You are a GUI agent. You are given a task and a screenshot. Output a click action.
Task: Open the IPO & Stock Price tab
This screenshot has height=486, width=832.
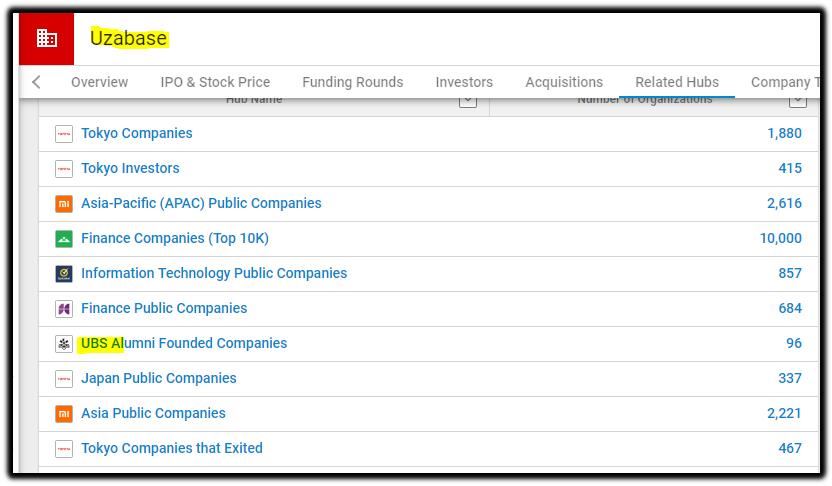[x=215, y=82]
